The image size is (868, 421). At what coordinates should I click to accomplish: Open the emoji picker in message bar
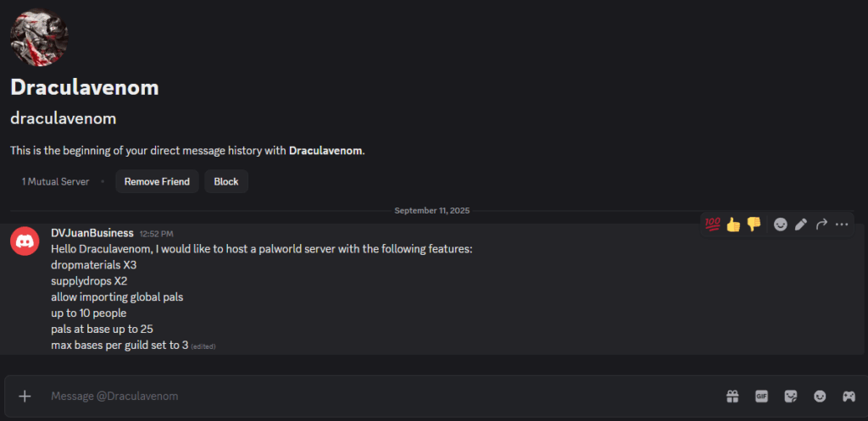(820, 396)
